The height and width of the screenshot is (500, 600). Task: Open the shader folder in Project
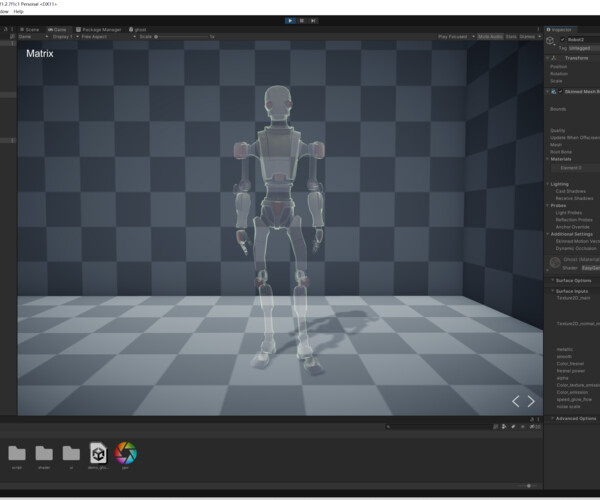tap(44, 456)
